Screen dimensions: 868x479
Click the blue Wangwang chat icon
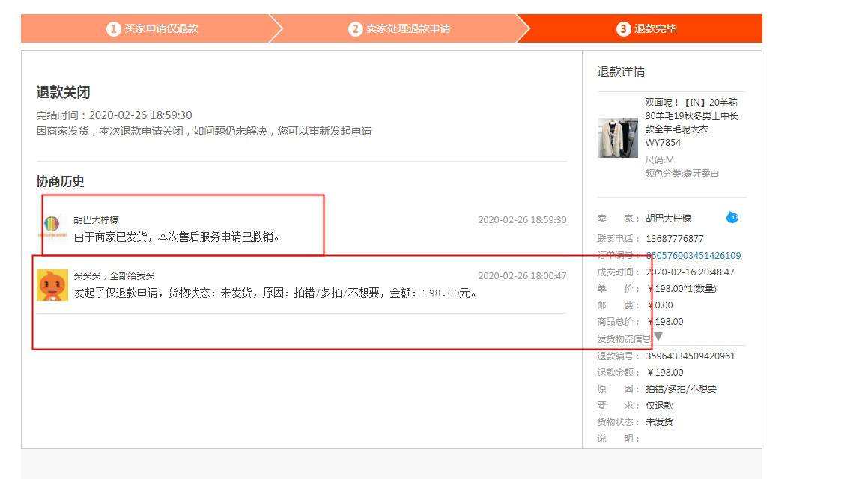point(732,217)
